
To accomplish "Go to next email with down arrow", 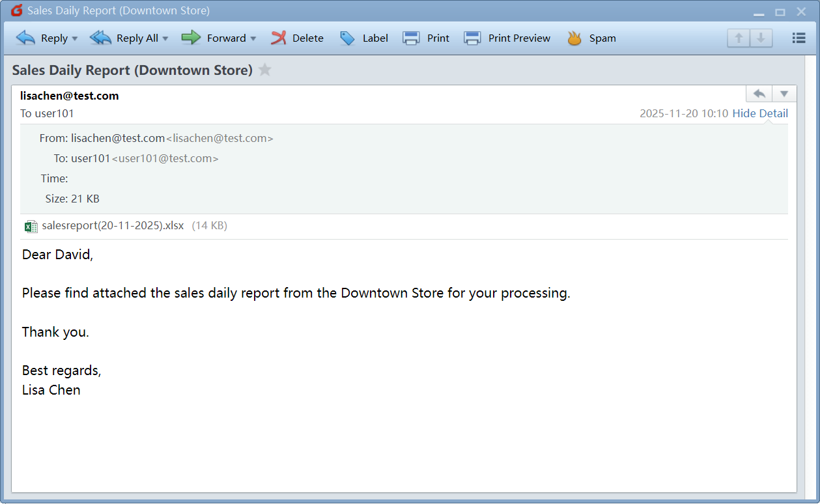I will click(761, 38).
